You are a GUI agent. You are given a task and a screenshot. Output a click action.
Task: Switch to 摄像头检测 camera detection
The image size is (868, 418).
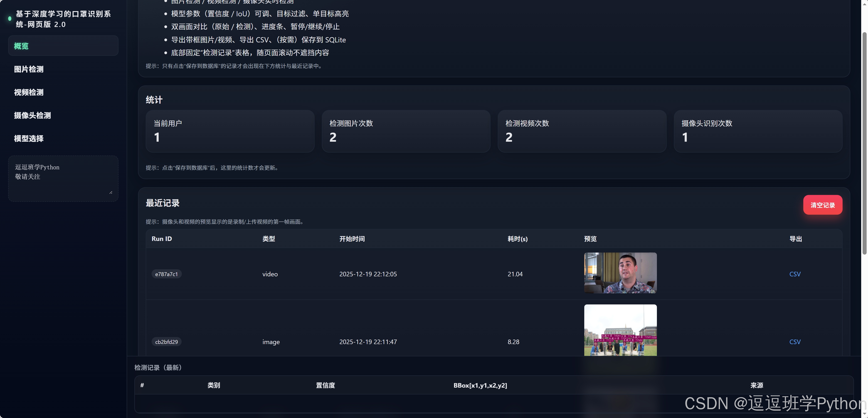tap(32, 115)
